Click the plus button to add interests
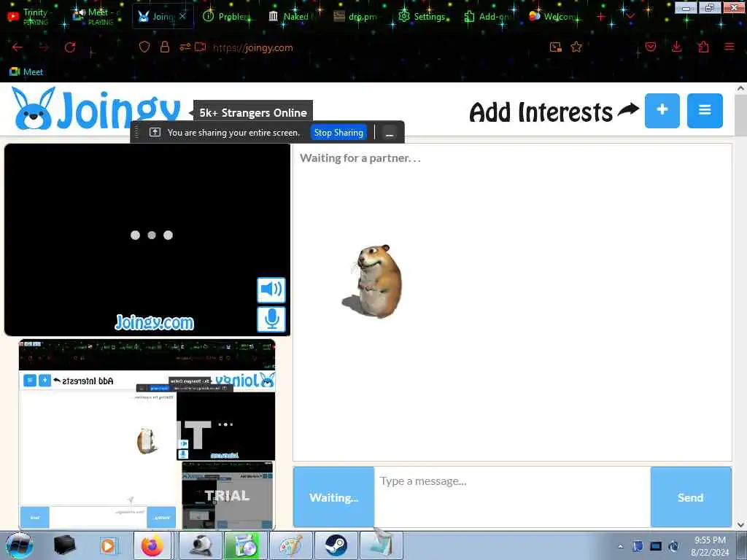Viewport: 747px width, 560px height. click(662, 111)
